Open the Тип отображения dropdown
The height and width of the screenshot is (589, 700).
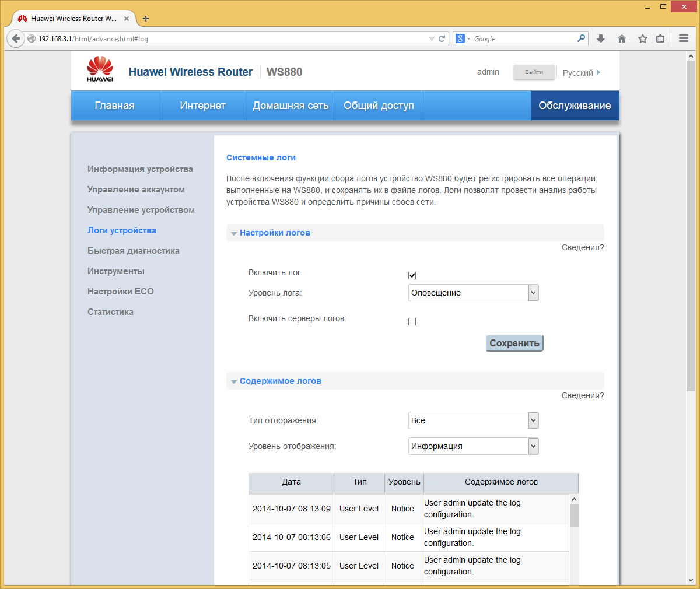[x=474, y=420]
